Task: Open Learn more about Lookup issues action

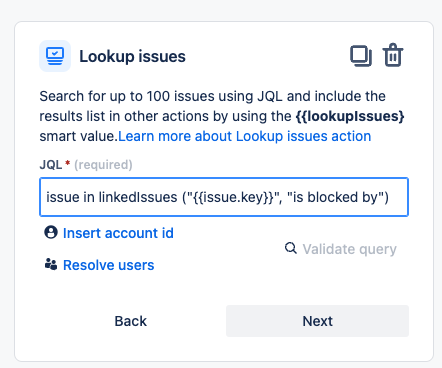Action: pyautogui.click(x=245, y=136)
